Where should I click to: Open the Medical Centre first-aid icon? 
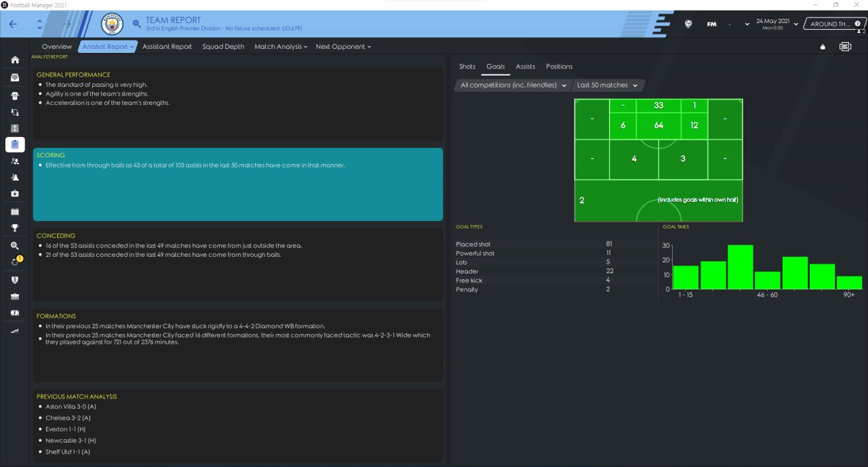[15, 194]
